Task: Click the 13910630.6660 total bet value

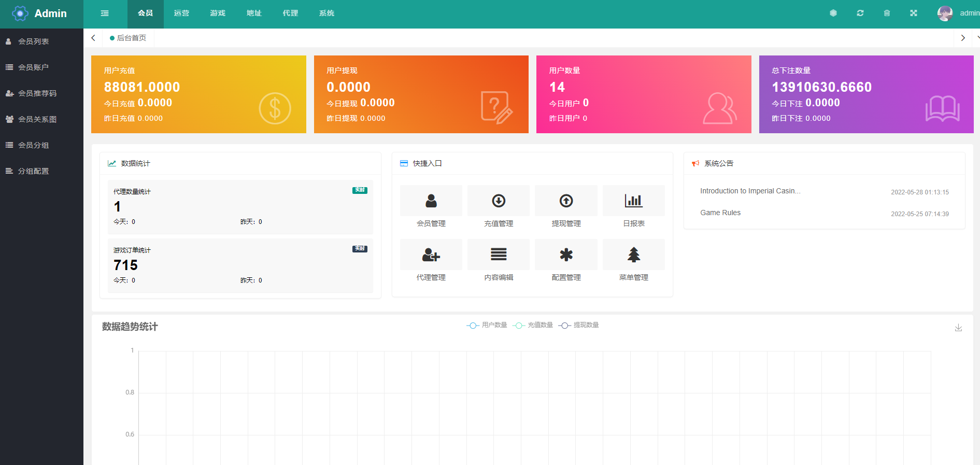Action: (822, 87)
